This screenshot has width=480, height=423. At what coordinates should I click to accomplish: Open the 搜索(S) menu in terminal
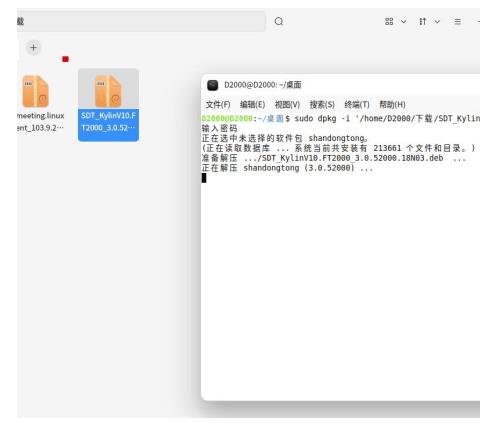[x=322, y=105]
